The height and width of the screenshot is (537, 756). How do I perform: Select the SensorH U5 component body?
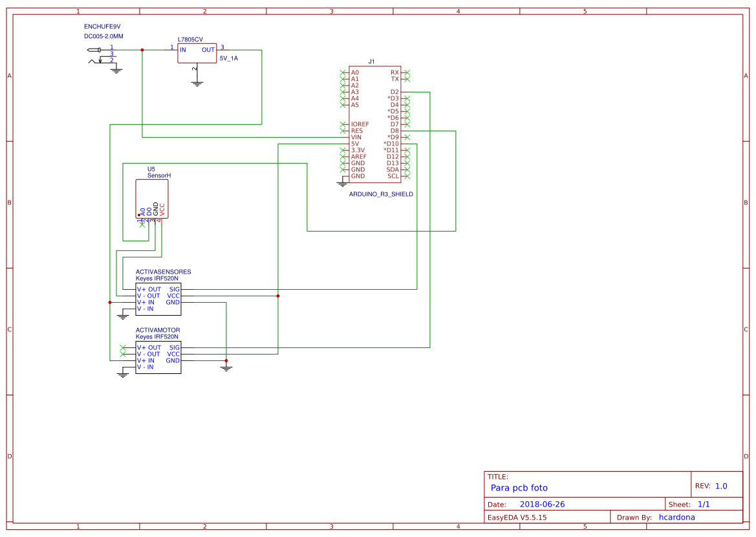152,197
